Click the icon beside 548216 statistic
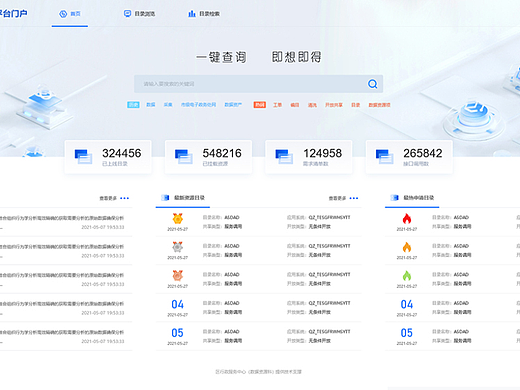Image resolution: width=520 pixels, height=390 pixels. [184, 157]
